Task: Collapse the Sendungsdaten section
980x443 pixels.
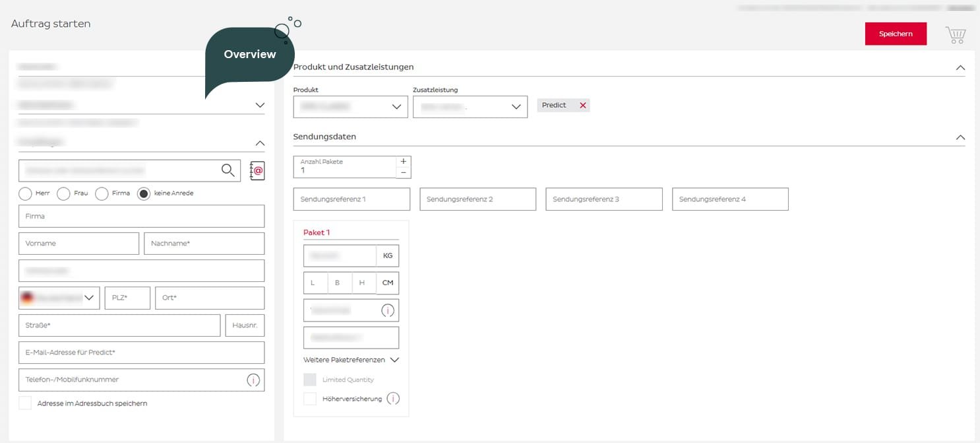Action: point(960,137)
